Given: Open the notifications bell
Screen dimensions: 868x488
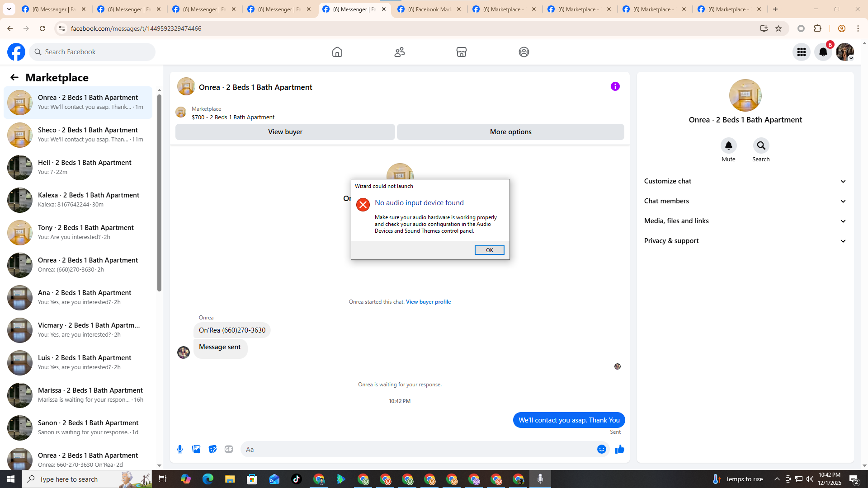Looking at the screenshot, I should pos(823,52).
